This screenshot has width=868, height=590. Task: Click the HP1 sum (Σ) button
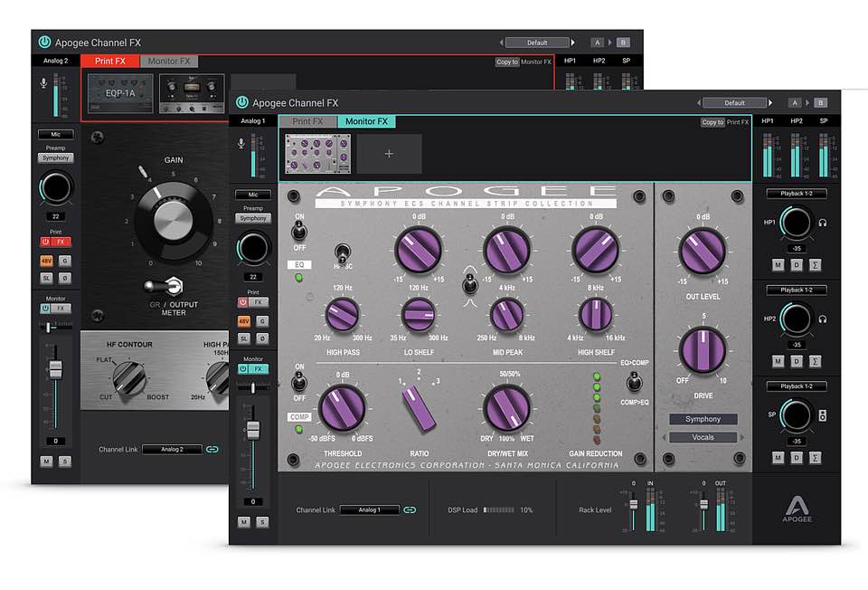point(815,265)
